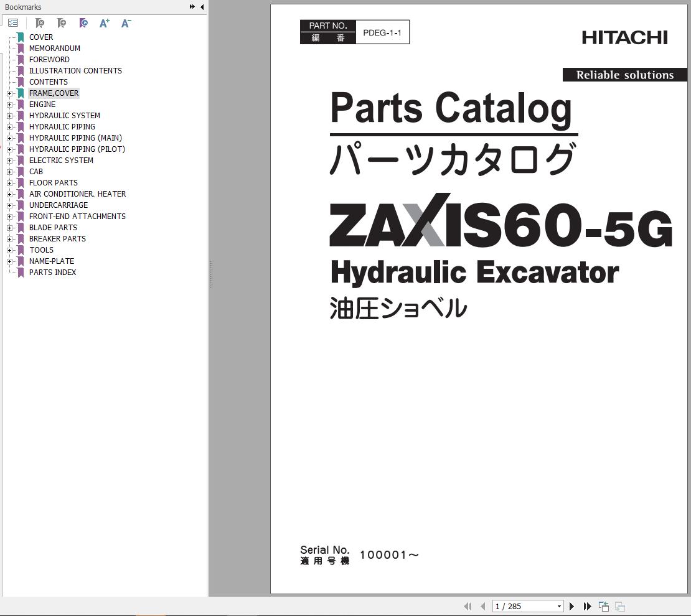This screenshot has width=691, height=616.
Task: Select the FRONT-END ATTACHMENTS bookmark label
Action: pos(78,217)
